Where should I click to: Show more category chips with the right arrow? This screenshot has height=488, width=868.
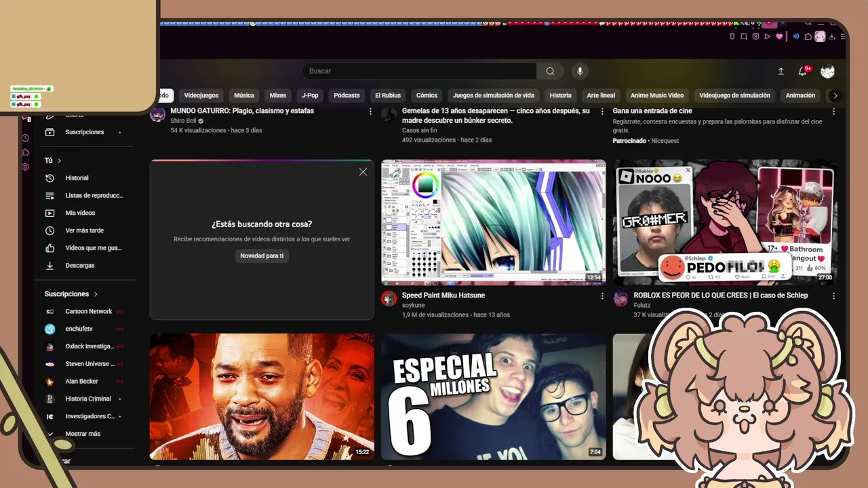(x=835, y=96)
